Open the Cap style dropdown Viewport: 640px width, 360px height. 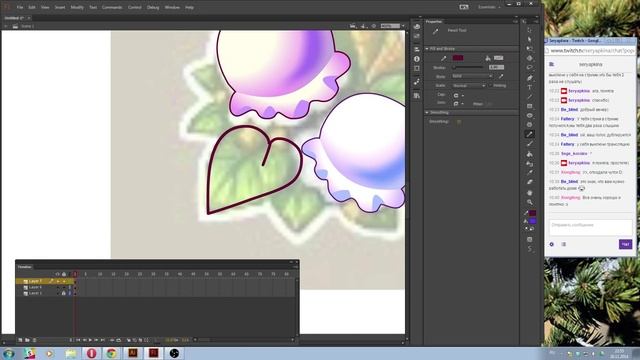coord(459,96)
